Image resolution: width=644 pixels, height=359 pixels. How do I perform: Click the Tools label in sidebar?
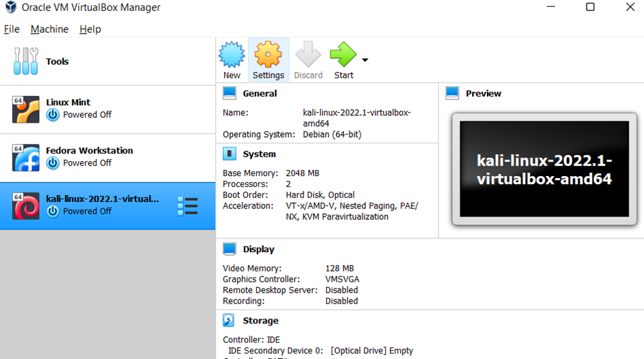57,61
